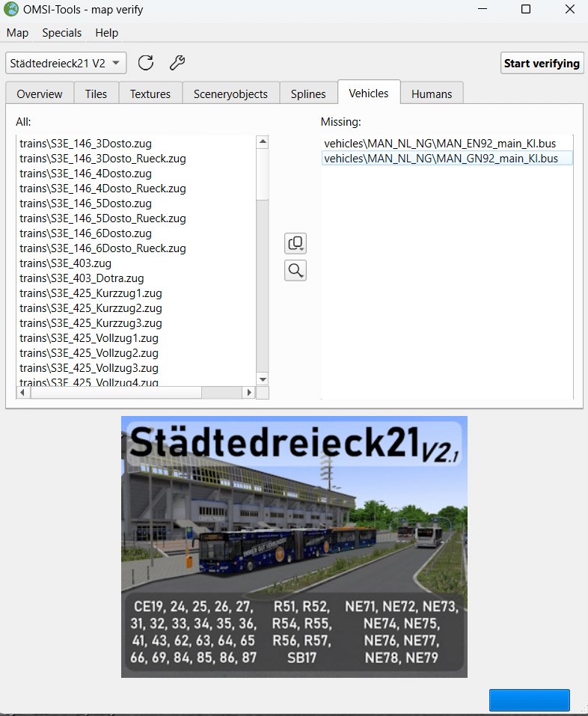
Task: Click the refresh map list icon
Action: pyautogui.click(x=146, y=63)
